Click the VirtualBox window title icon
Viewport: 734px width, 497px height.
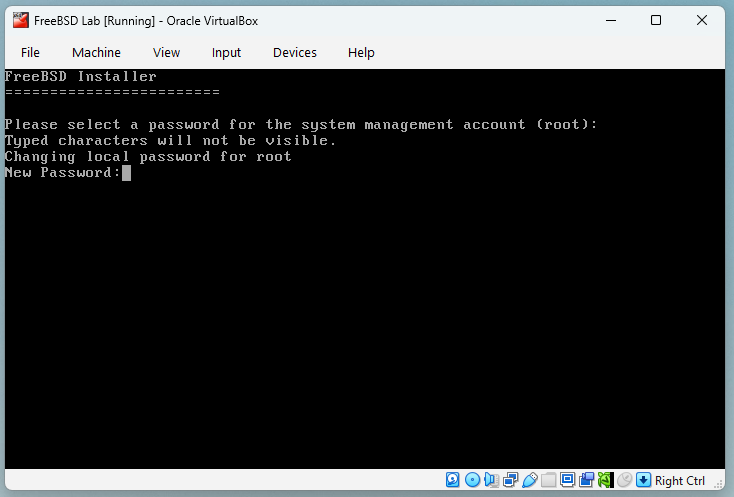tap(21, 21)
